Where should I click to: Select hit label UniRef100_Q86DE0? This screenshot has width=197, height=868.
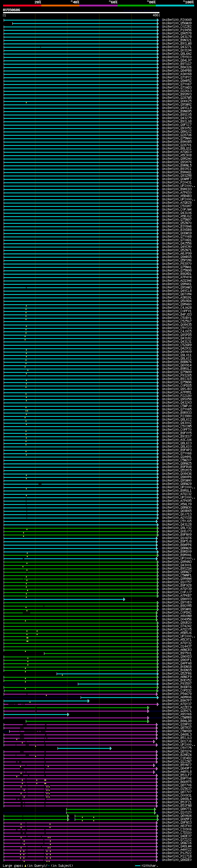click(177, 860)
